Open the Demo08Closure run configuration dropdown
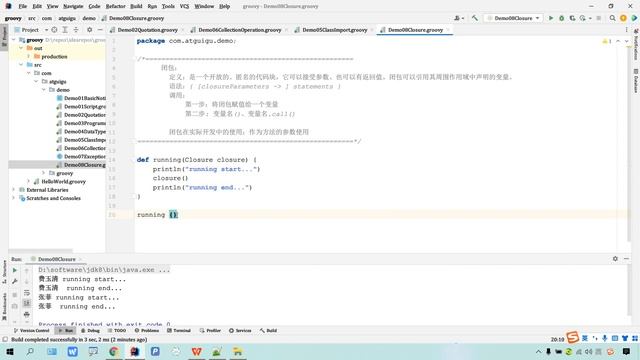 pos(513,18)
